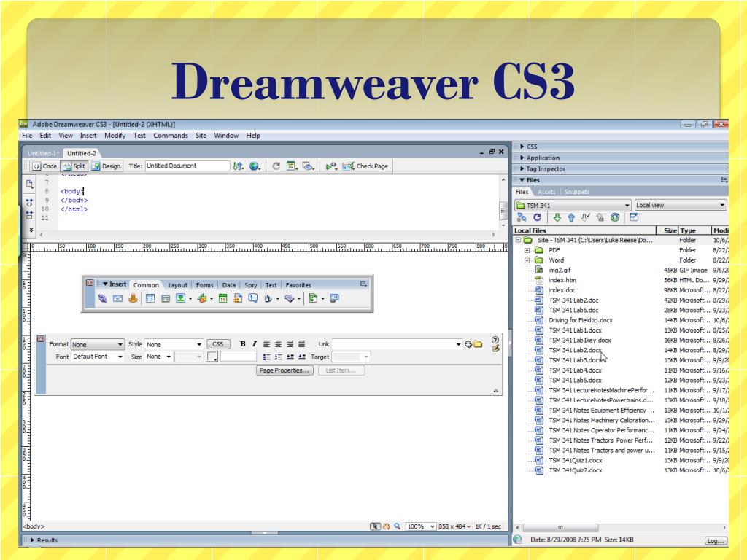The image size is (747, 560).
Task: Open Font dropdown in Properties
Action: 98,357
